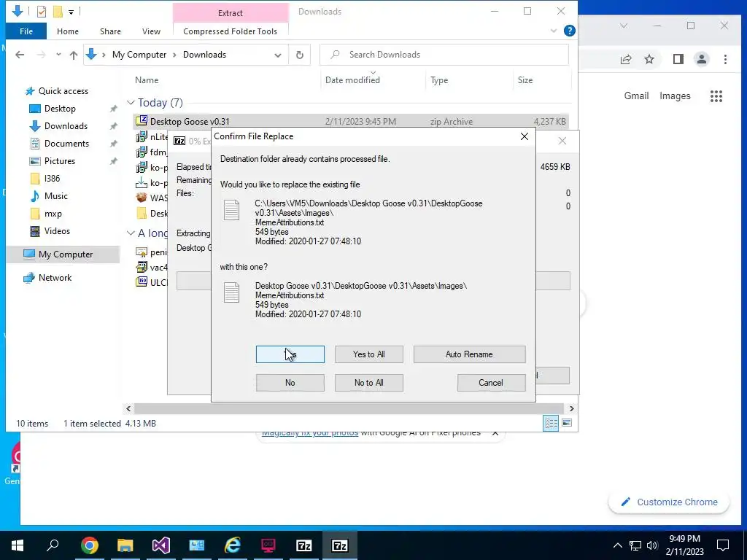747x560 pixels.
Task: Click No in Confirm File Replace
Action: point(290,382)
